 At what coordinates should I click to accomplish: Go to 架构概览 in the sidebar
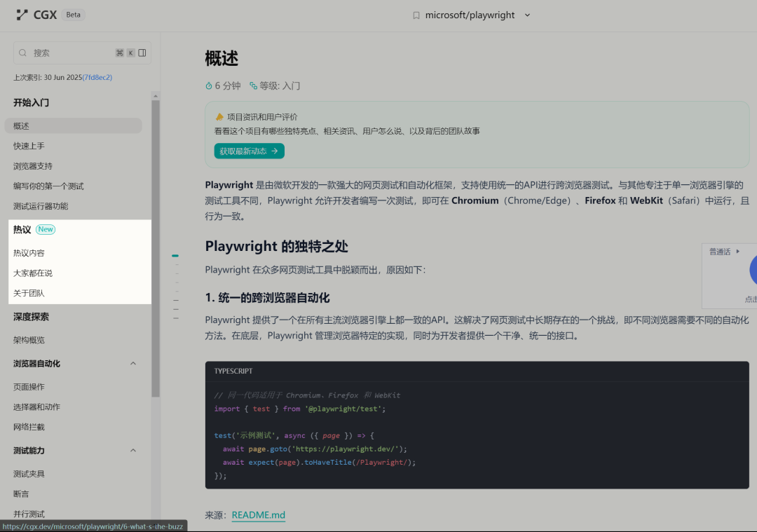(29, 340)
